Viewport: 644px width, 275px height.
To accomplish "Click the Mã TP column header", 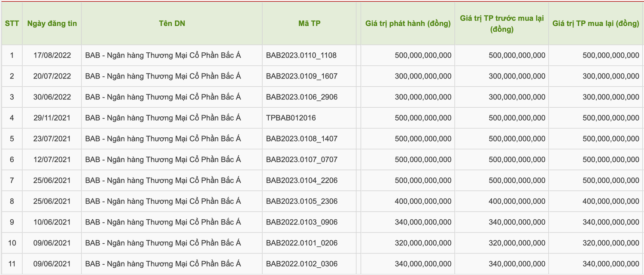I will coord(309,24).
